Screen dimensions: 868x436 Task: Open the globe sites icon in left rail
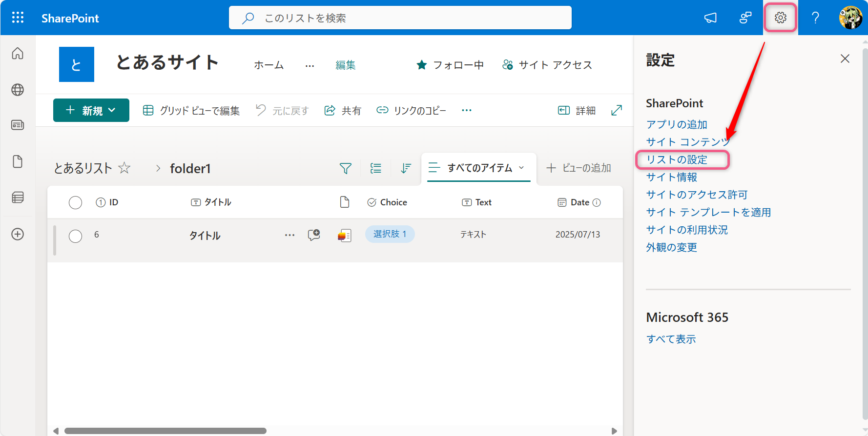click(x=18, y=90)
